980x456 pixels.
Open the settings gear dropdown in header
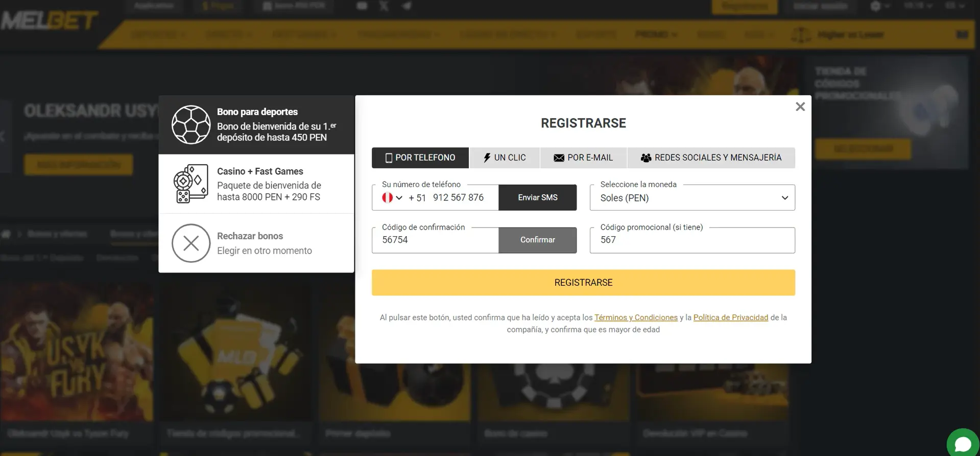point(879,6)
